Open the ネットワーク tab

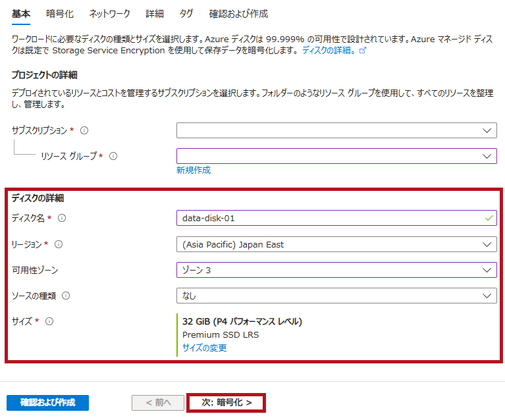109,14
